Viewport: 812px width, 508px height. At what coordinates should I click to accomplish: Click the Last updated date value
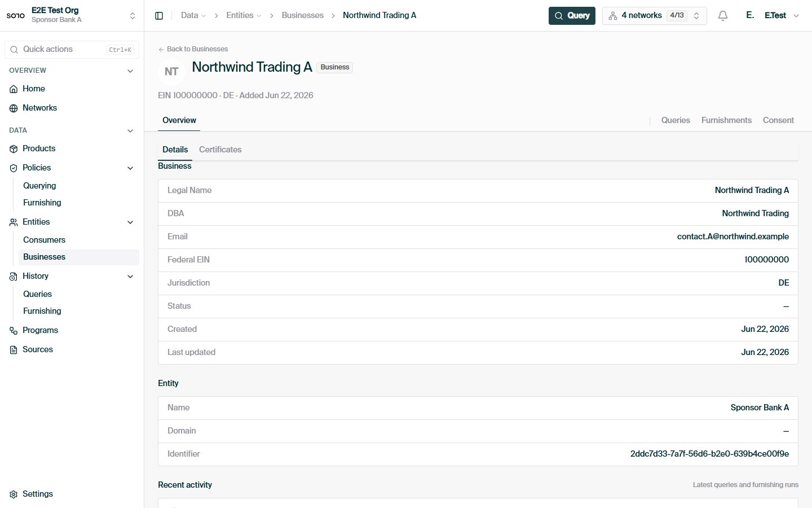(765, 352)
